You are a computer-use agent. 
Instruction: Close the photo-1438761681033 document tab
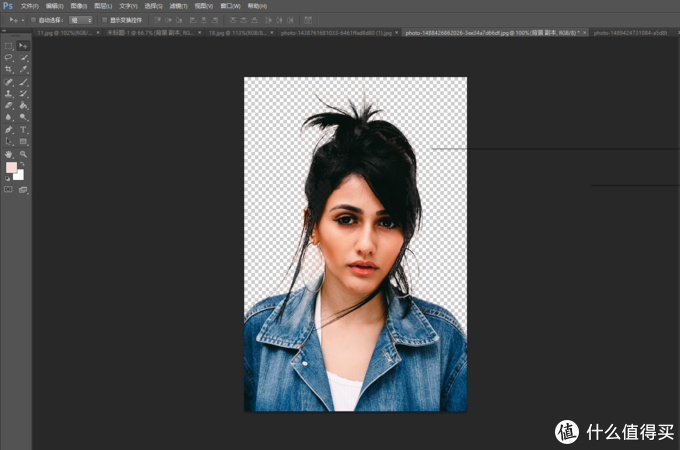click(x=396, y=33)
